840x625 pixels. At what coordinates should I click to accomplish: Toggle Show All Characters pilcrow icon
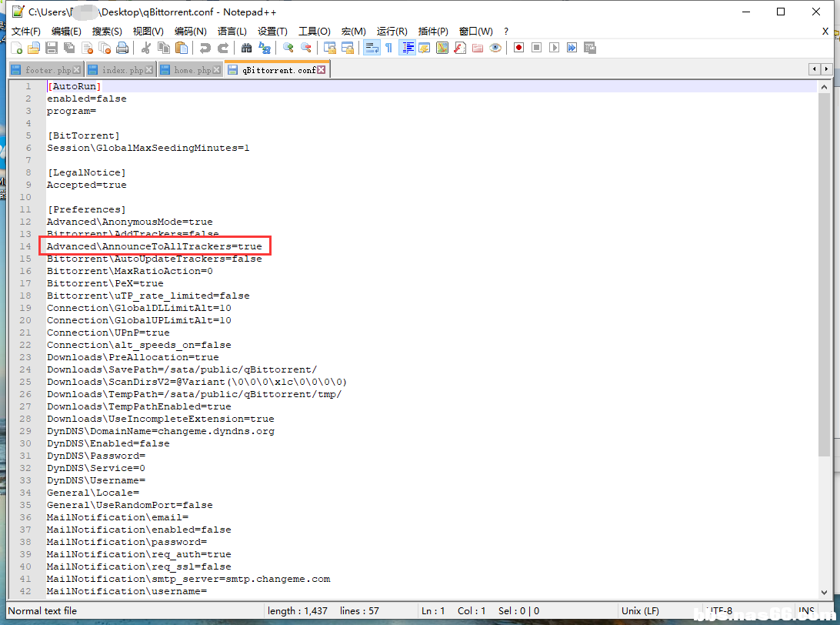[389, 48]
